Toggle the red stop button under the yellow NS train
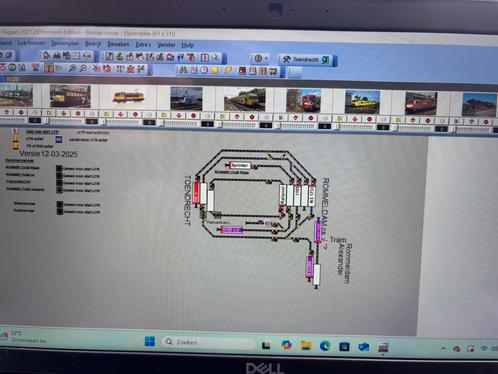Viewport: 498px width, 374px height. coord(252,117)
